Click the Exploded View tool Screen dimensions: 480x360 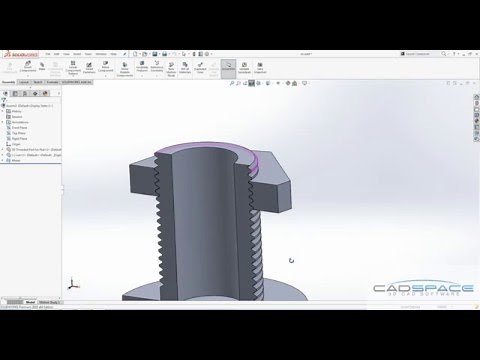point(200,68)
